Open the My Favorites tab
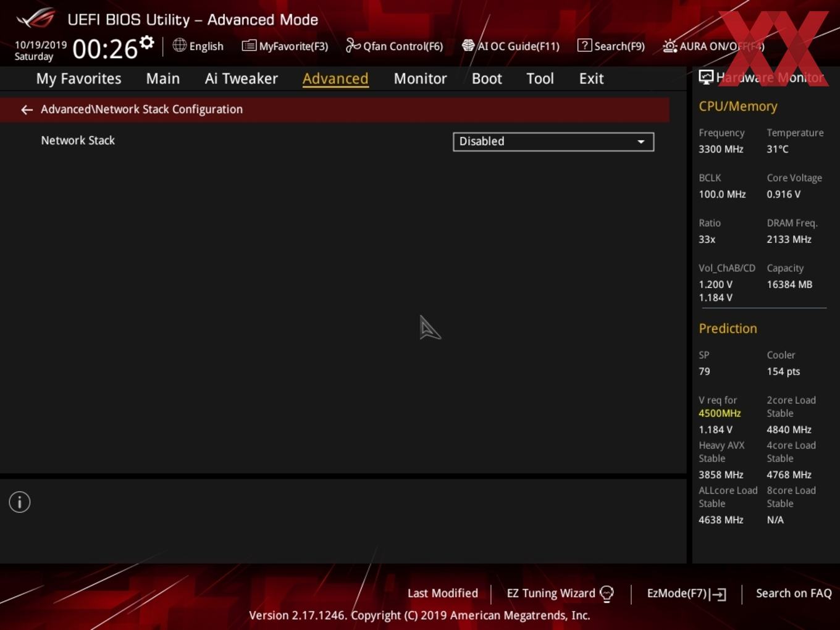This screenshot has height=630, width=840. coord(78,78)
